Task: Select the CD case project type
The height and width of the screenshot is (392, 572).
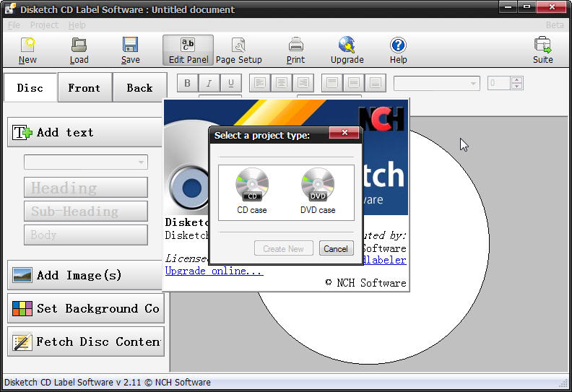Action: point(252,191)
